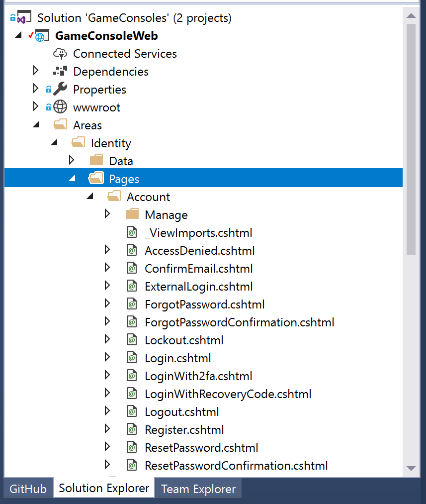Click the ExternalLogin.cshtml file icon
This screenshot has width=426, height=504.
[x=132, y=286]
